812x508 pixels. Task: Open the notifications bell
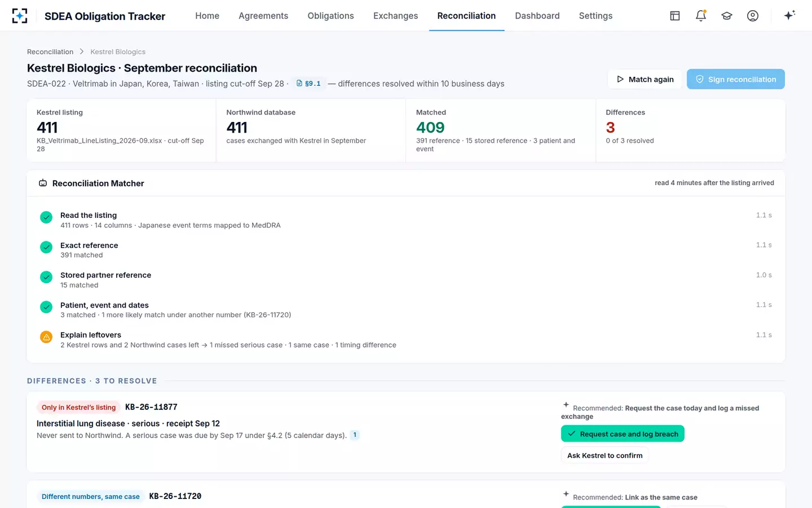click(x=701, y=16)
